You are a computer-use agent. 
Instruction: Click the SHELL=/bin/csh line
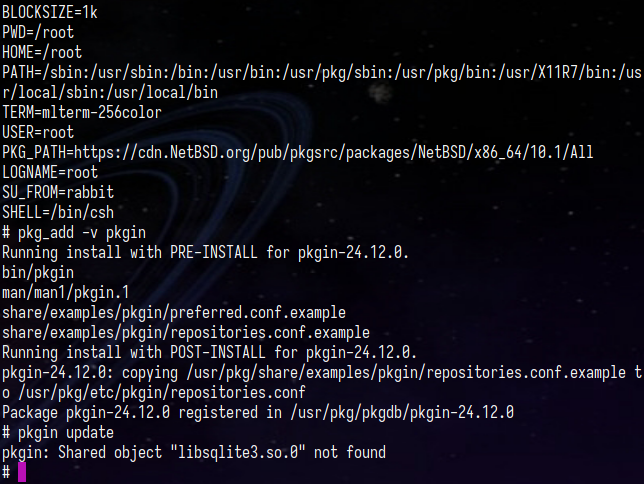58,212
